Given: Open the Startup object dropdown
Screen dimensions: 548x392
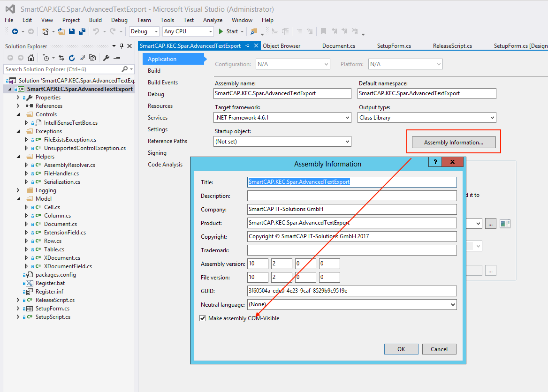Looking at the screenshot, I should tap(347, 142).
